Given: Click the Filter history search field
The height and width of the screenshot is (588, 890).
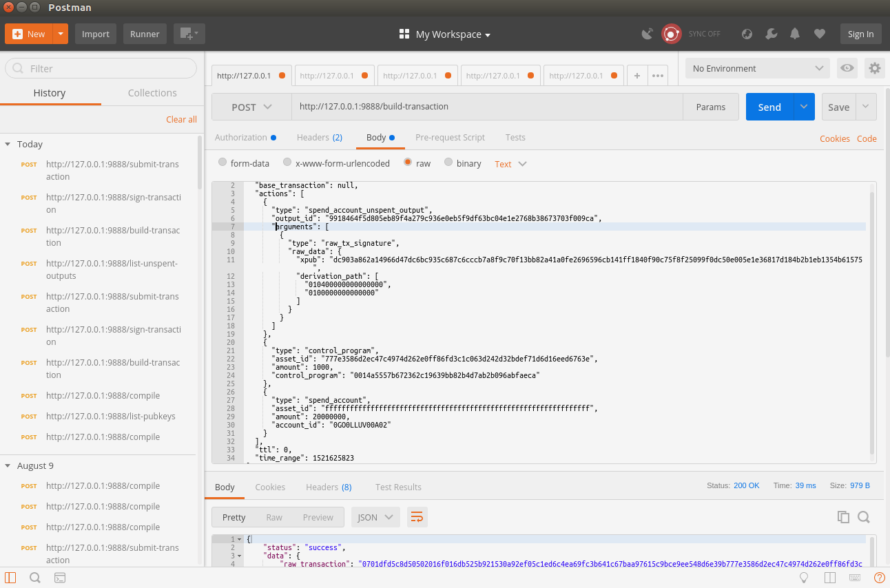Looking at the screenshot, I should pyautogui.click(x=101, y=68).
